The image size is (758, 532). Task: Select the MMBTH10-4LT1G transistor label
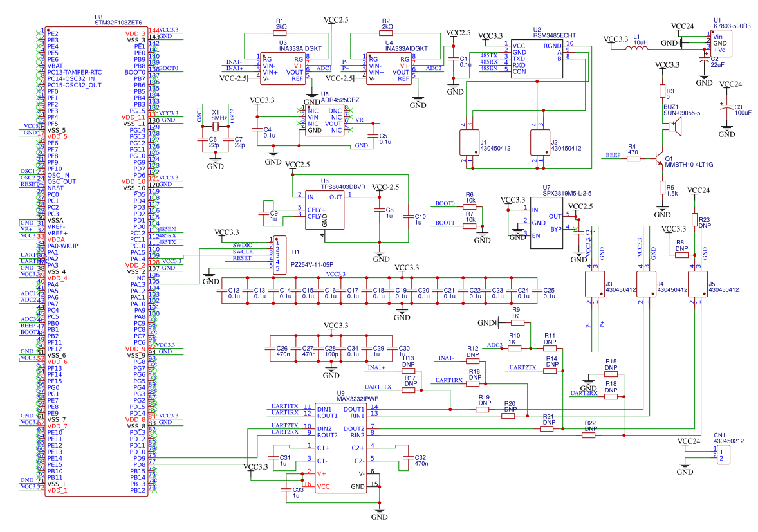(689, 164)
